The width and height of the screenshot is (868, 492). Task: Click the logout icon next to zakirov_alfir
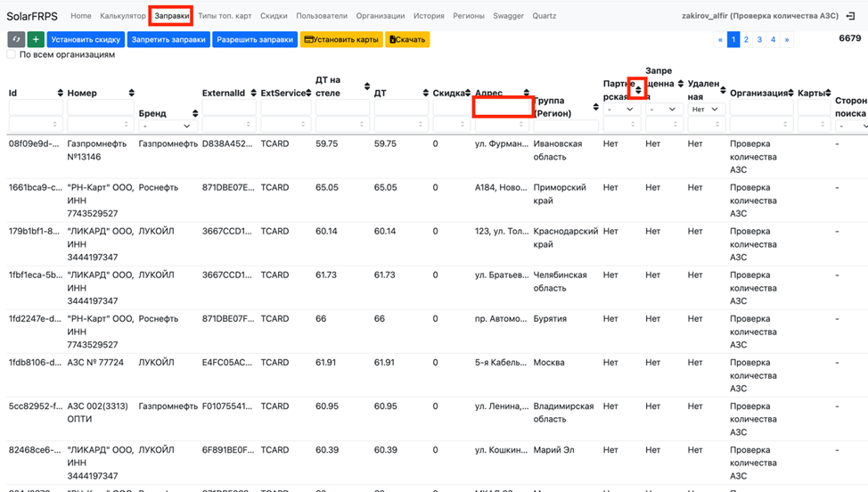[851, 16]
